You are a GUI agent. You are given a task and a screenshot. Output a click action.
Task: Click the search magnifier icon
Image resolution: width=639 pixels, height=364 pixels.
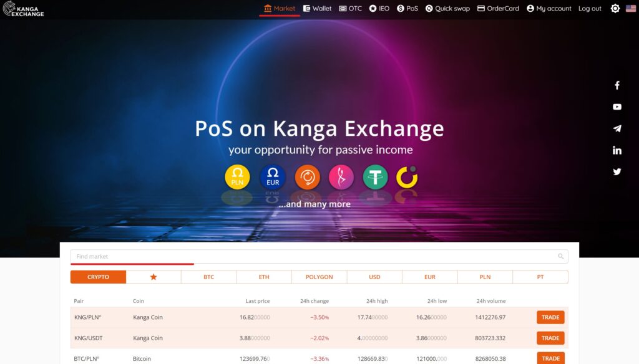[561, 256]
